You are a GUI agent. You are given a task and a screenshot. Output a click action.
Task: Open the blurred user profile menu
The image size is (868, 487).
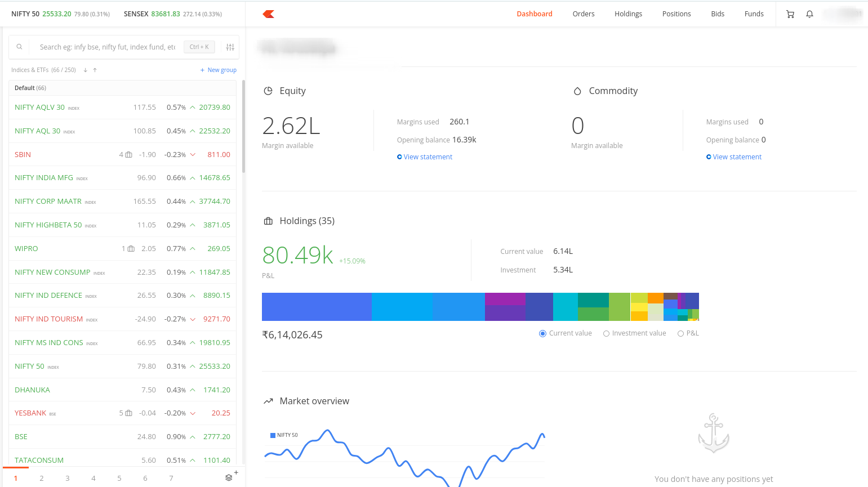pos(843,14)
